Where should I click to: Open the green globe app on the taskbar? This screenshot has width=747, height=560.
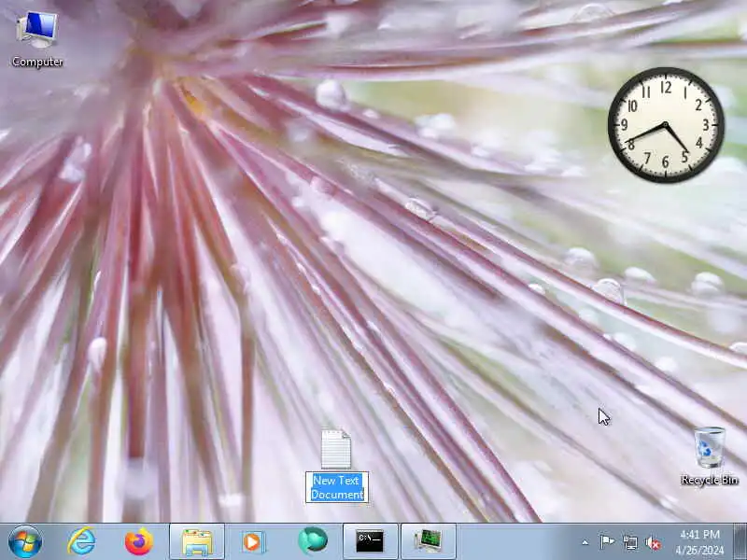(x=313, y=541)
